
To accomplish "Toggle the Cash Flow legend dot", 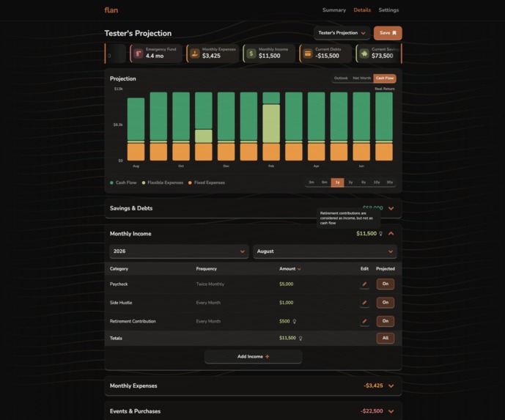I will pyautogui.click(x=111, y=183).
